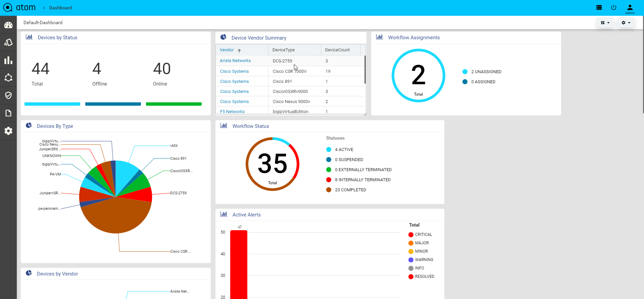Open the devices sidebar icon below the palette
Image resolution: width=644 pixels, height=299 pixels.
coord(8,43)
